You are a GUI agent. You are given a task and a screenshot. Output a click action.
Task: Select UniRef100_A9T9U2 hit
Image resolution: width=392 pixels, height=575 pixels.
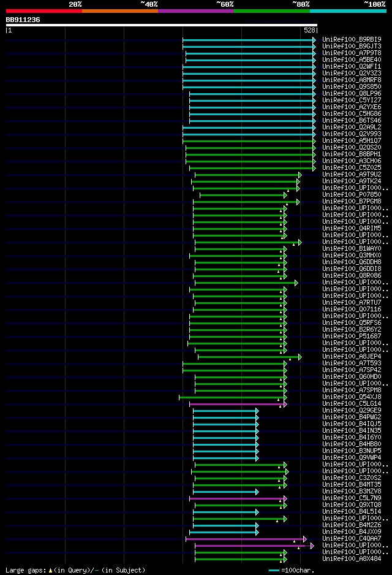[352, 174]
